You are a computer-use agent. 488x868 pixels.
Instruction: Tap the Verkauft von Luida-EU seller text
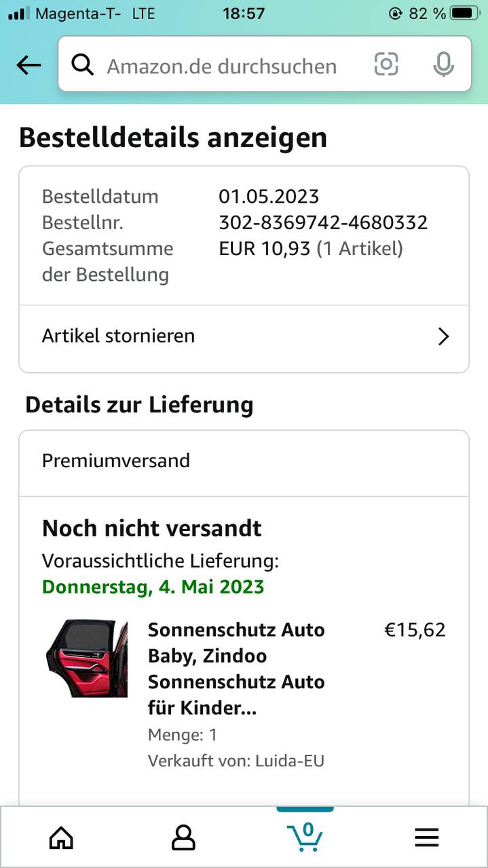click(236, 761)
